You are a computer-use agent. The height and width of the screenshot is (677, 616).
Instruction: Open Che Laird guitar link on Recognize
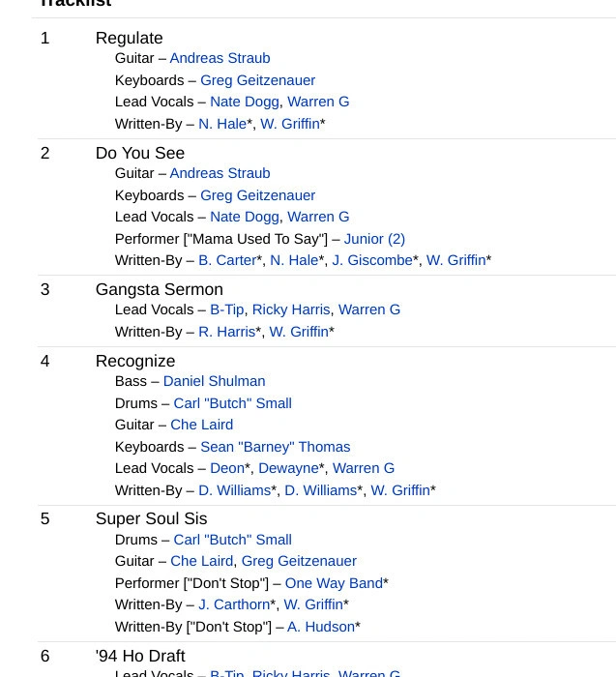201,425
